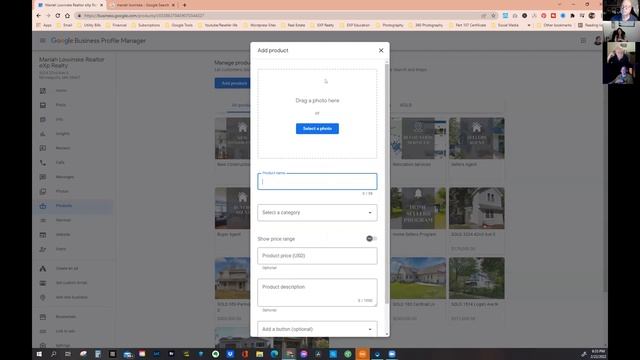Open the Relocation Services product thumbnail

pyautogui.click(x=418, y=138)
